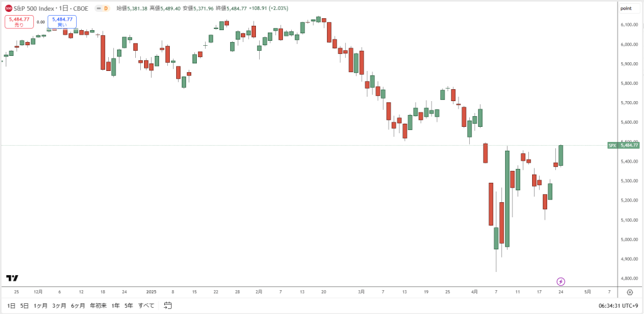The image size is (644, 314).
Task: Select the 年初来 time range
Action: pyautogui.click(x=99, y=305)
